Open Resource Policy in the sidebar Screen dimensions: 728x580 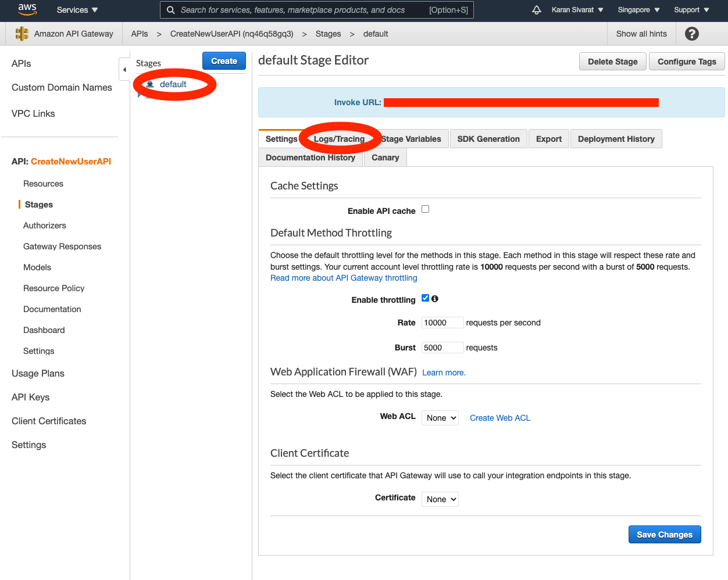53,288
